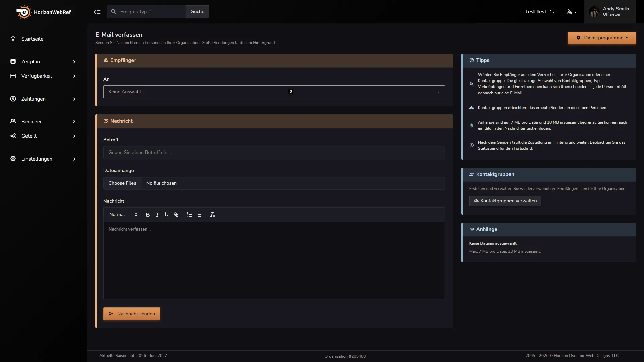Expand the Benutzer menu chevron
This screenshot has width=644, height=362.
(x=74, y=121)
